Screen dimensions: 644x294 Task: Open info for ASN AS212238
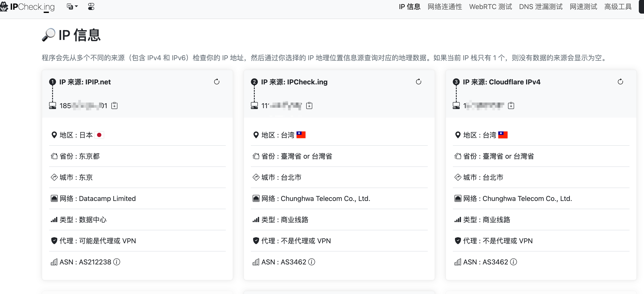point(117,262)
